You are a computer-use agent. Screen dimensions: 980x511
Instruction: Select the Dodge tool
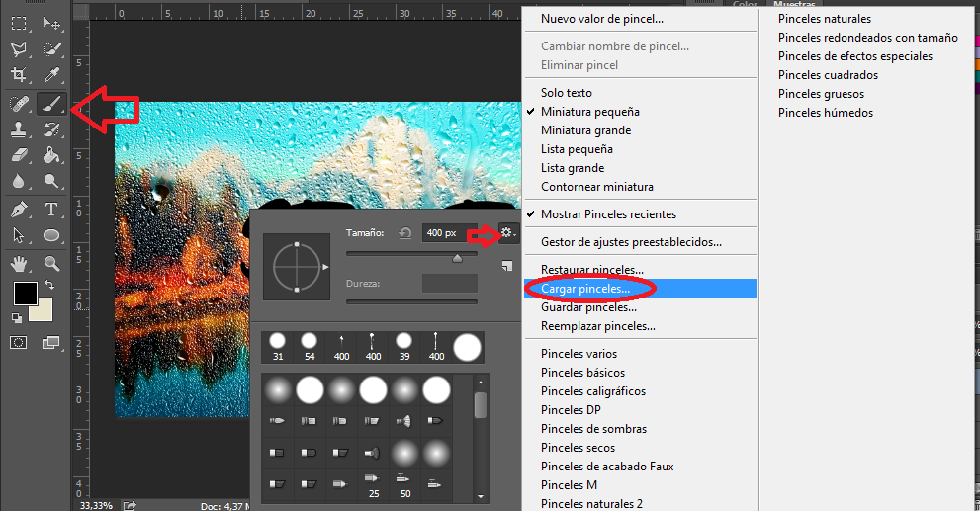click(x=51, y=181)
